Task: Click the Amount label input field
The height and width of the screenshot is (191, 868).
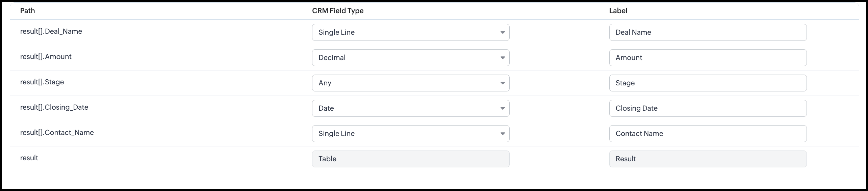Action: 708,58
